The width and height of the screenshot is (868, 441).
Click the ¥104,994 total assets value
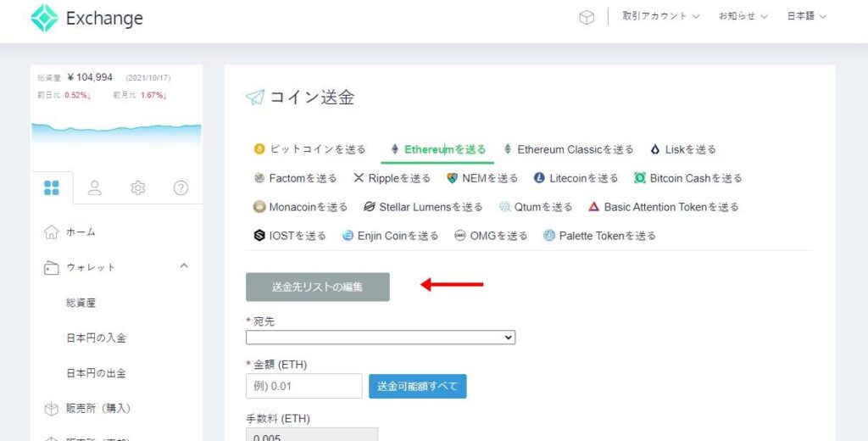click(x=90, y=77)
